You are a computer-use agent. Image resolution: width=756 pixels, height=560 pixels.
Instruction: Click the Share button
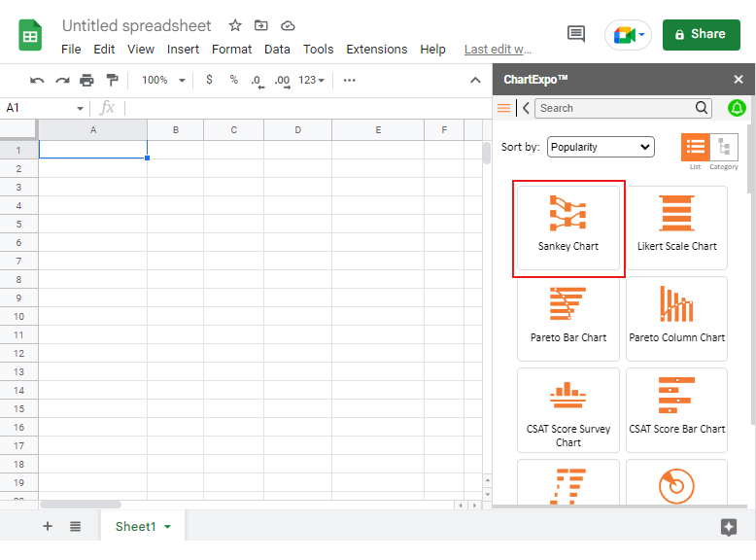point(701,35)
